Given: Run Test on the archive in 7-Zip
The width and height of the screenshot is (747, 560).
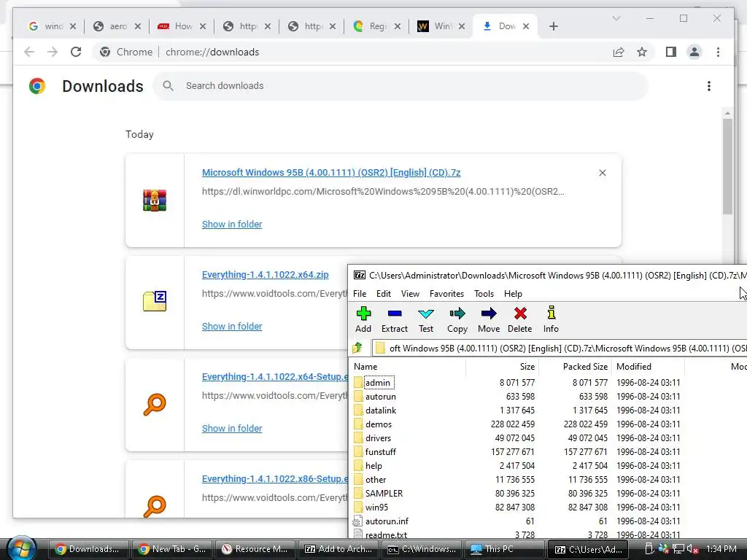Looking at the screenshot, I should (x=426, y=319).
